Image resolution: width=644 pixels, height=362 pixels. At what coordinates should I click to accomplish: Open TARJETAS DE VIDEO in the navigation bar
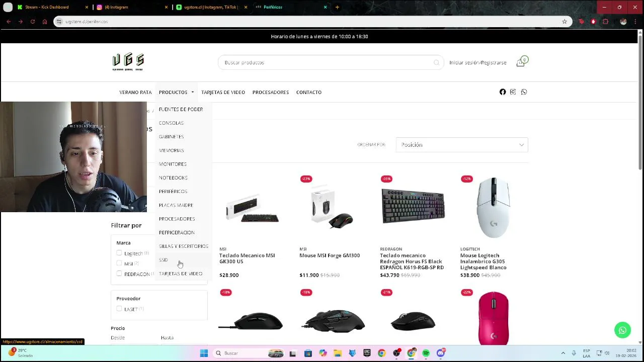tap(223, 93)
